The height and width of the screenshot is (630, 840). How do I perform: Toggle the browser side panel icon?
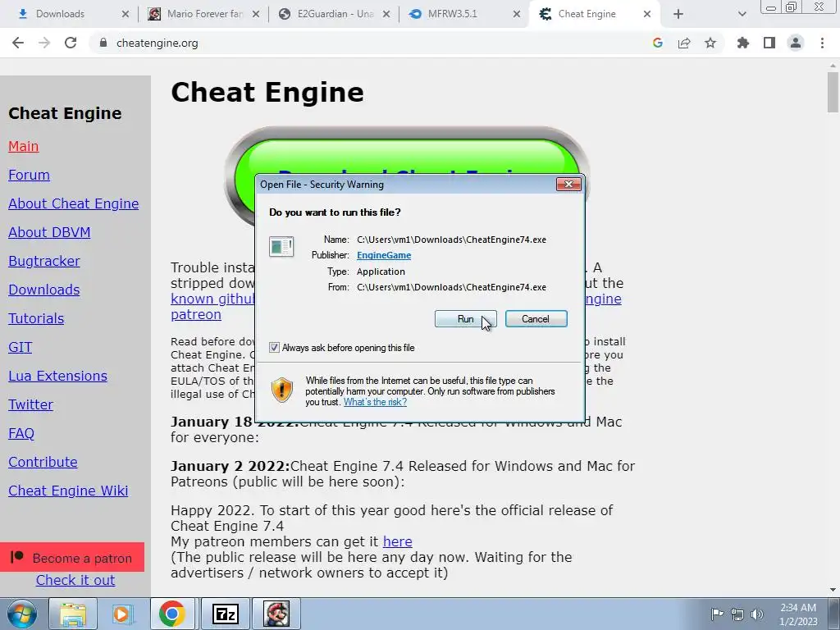[x=769, y=43]
